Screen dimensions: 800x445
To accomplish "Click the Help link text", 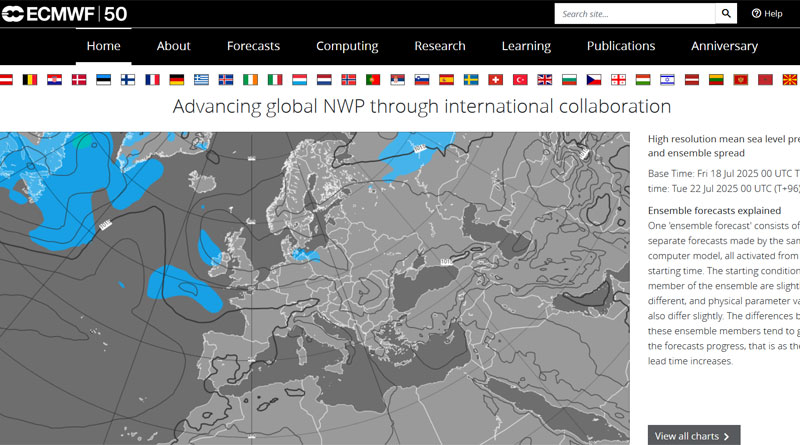I will [x=773, y=14].
